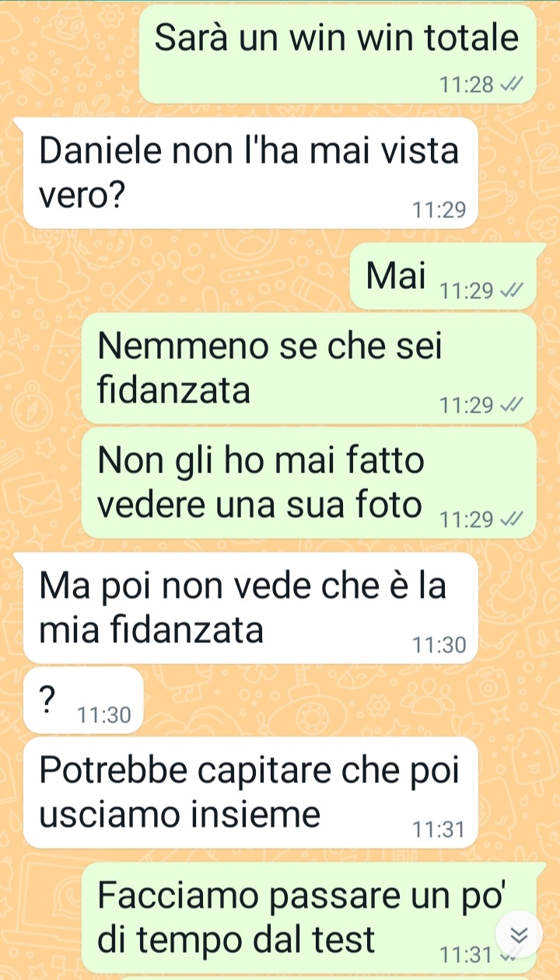Select the single "?" message bubble
The width and height of the screenshot is (560, 980).
coord(83,700)
